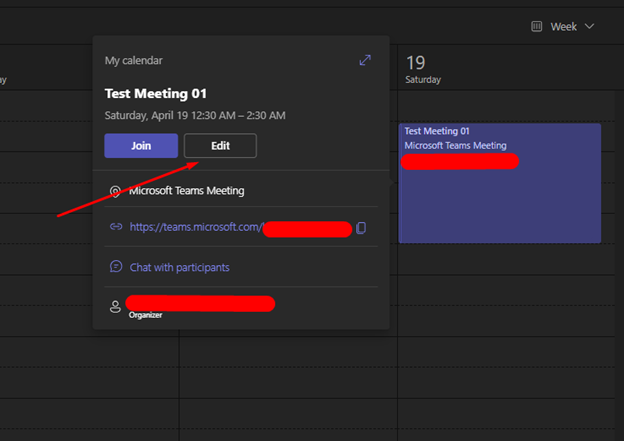Edit the Test Meeting 01 event
Image resolution: width=624 pixels, height=441 pixels.
pyautogui.click(x=220, y=146)
